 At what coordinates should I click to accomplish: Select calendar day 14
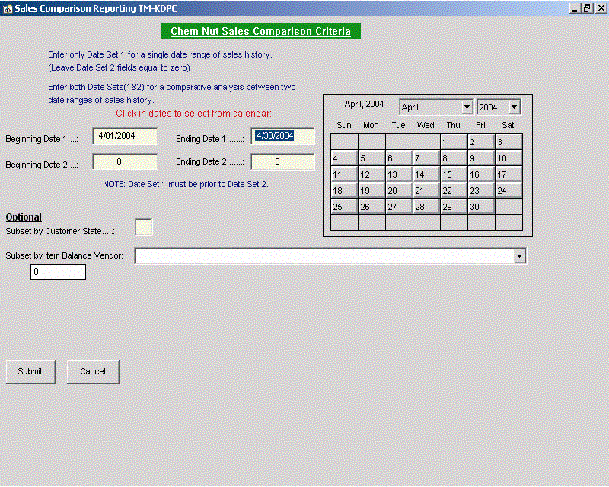tap(426, 174)
